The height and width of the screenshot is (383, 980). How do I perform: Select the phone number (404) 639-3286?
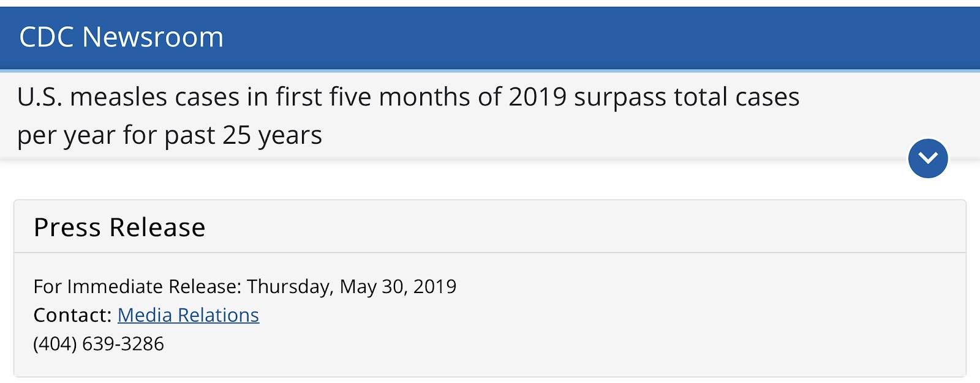click(99, 343)
